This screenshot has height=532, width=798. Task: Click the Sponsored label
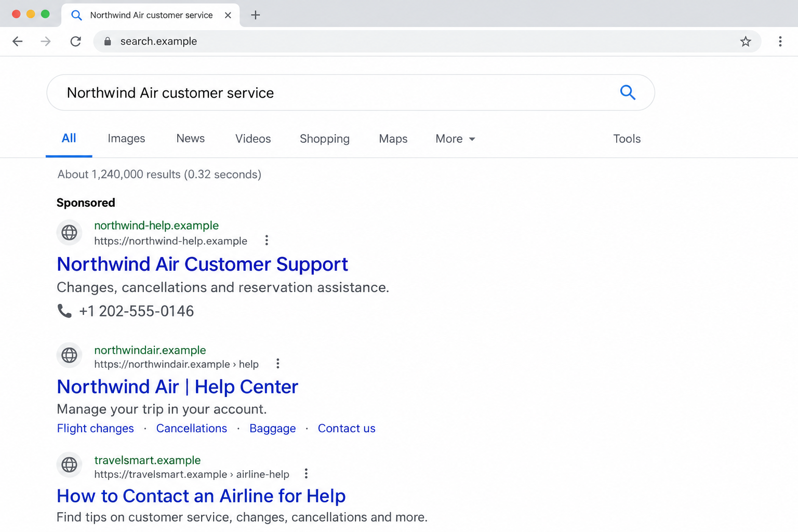[86, 203]
